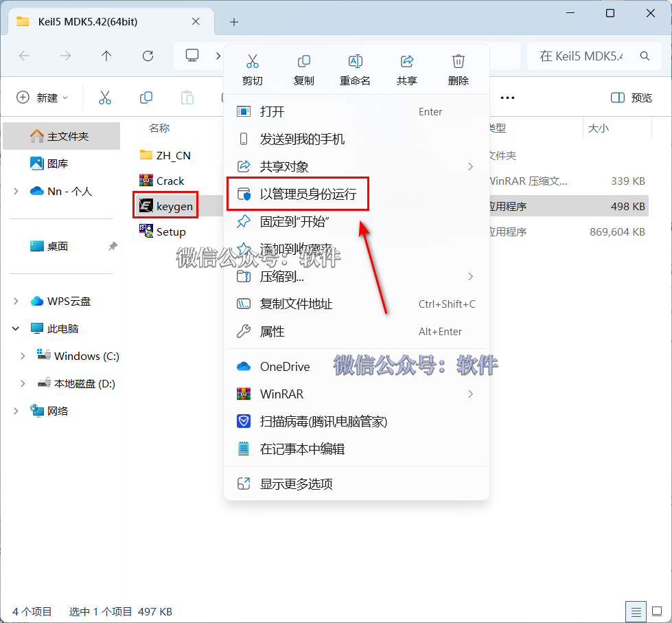Collapse the 此电脑 tree node
This screenshot has height=623, width=672.
click(x=16, y=329)
